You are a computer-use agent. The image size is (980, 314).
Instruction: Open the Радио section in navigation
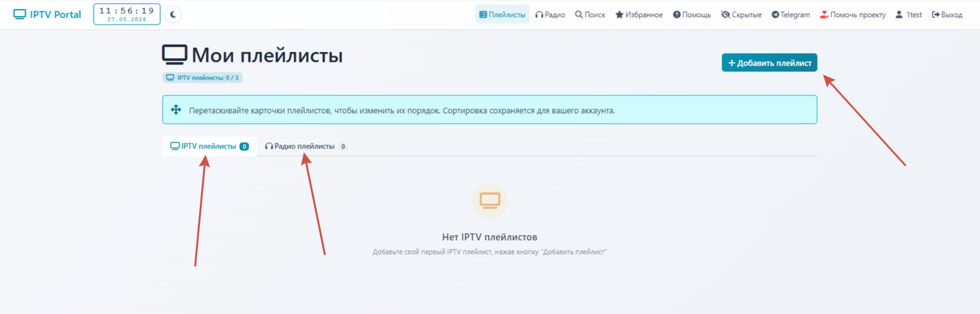(x=550, y=15)
